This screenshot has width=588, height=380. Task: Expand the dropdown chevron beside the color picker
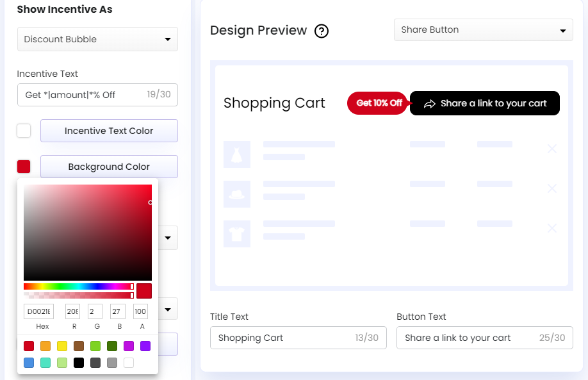tap(167, 238)
